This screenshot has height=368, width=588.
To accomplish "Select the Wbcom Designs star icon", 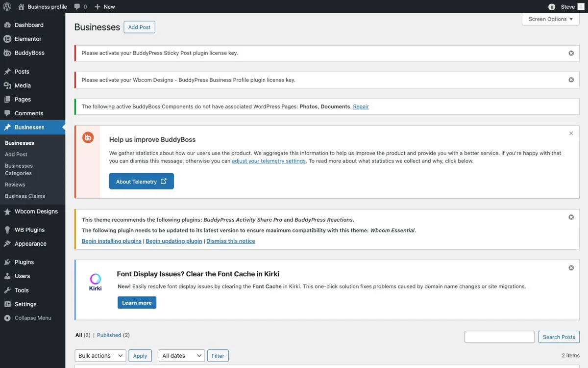I will pyautogui.click(x=8, y=211).
